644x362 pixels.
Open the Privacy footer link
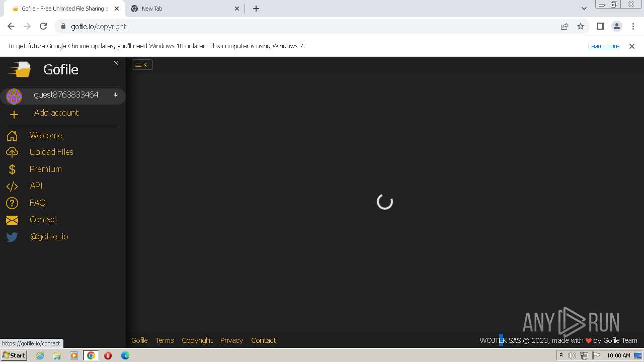click(x=231, y=340)
